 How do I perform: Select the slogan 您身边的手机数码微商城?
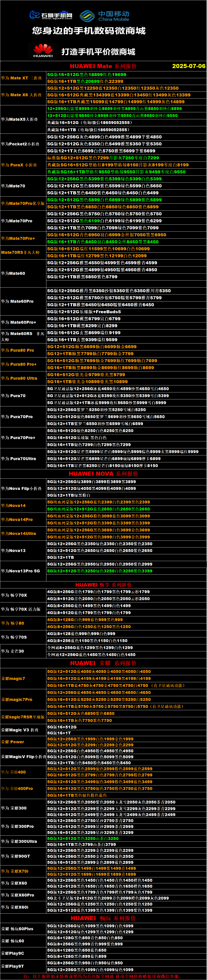(x=89, y=30)
